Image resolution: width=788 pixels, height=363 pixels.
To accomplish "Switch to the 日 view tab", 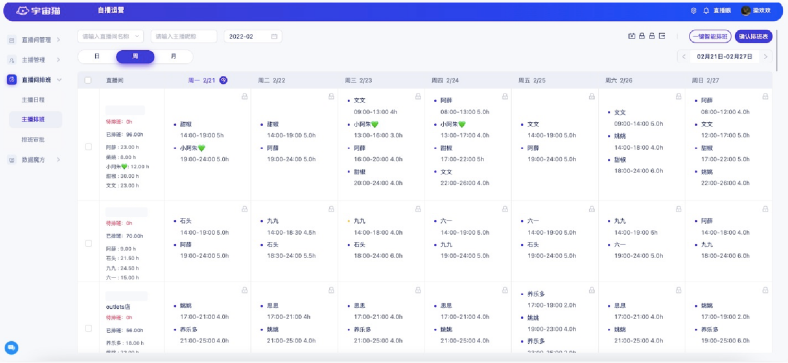I will click(97, 57).
